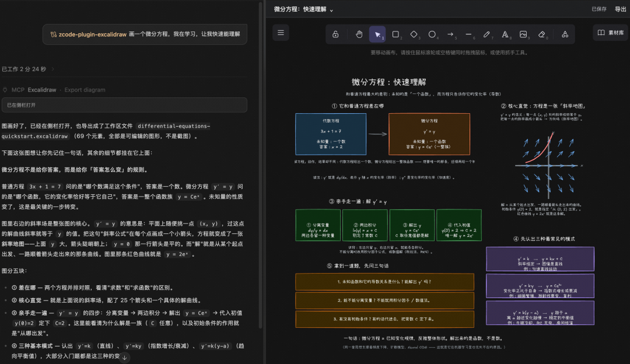Image resolution: width=630 pixels, height=364 pixels.
Task: Select the bottom 一句话 summary line on canvas
Action: (423, 338)
